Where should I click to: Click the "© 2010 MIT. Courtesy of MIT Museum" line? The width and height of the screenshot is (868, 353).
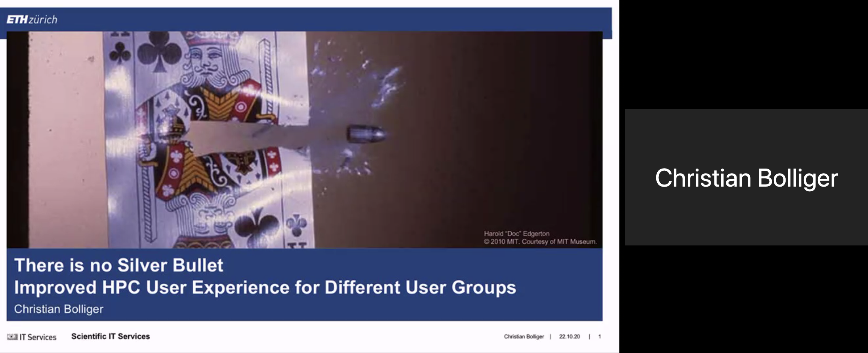tap(540, 241)
